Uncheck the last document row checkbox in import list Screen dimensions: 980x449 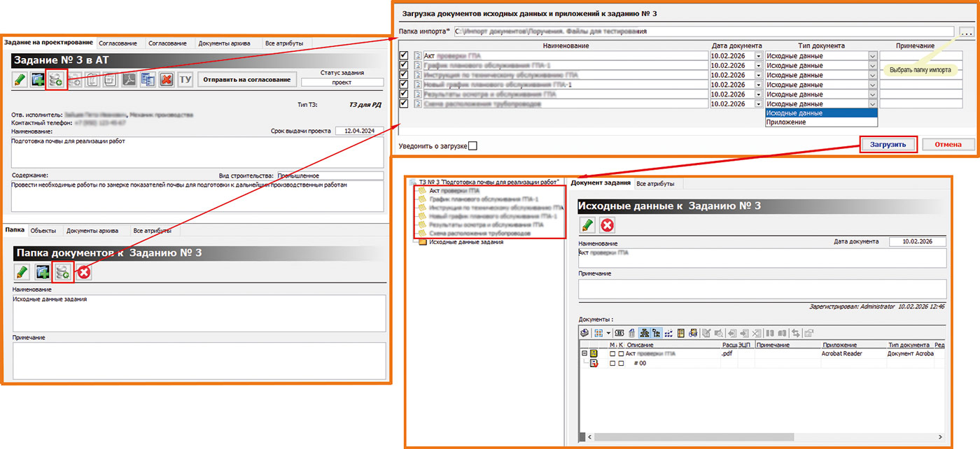tap(403, 104)
